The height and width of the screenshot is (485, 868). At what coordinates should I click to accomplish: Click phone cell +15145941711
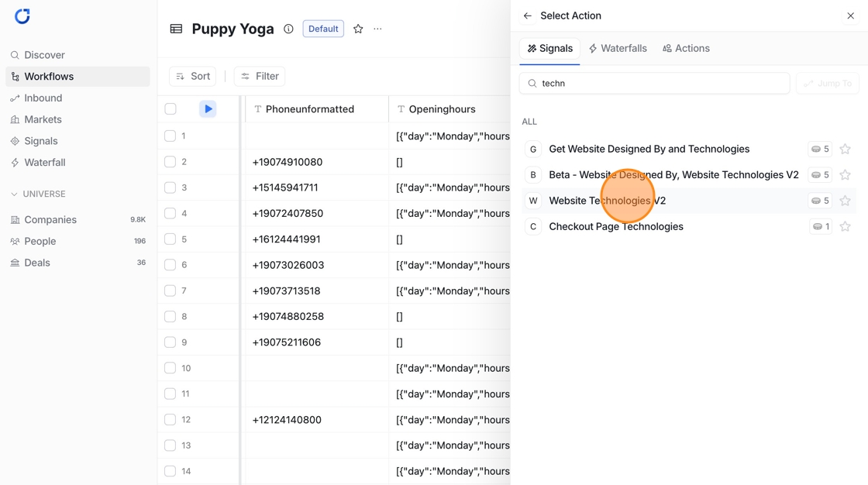click(x=317, y=187)
